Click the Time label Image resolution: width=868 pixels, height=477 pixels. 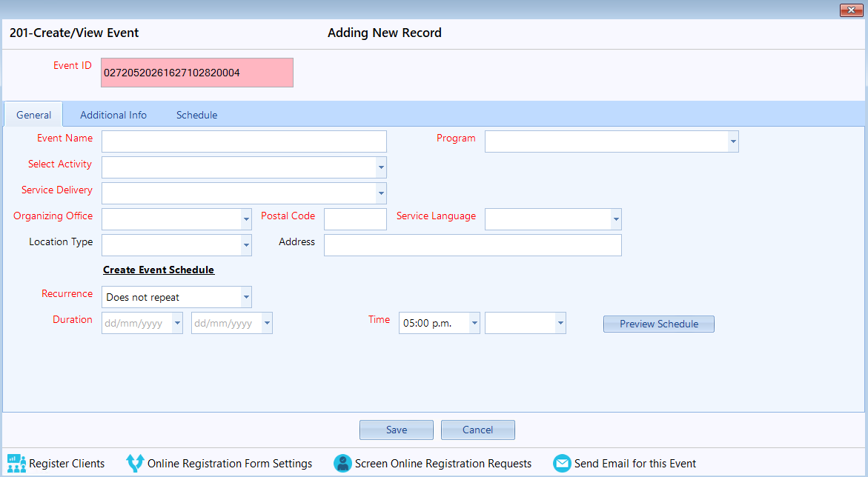click(380, 320)
